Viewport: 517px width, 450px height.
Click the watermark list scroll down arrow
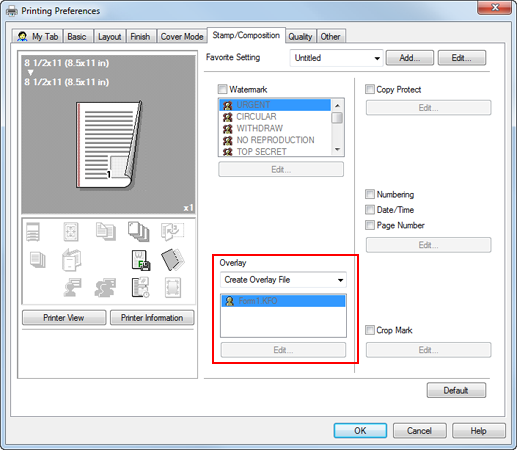[337, 149]
